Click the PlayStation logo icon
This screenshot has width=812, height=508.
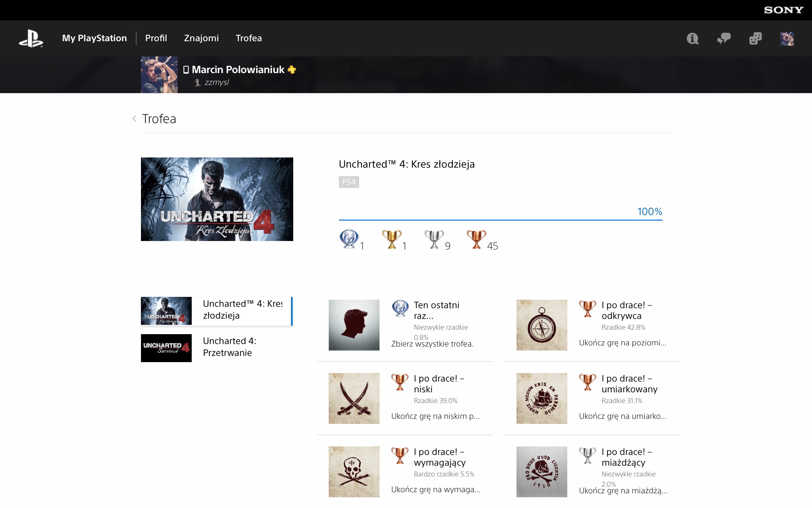coord(31,39)
